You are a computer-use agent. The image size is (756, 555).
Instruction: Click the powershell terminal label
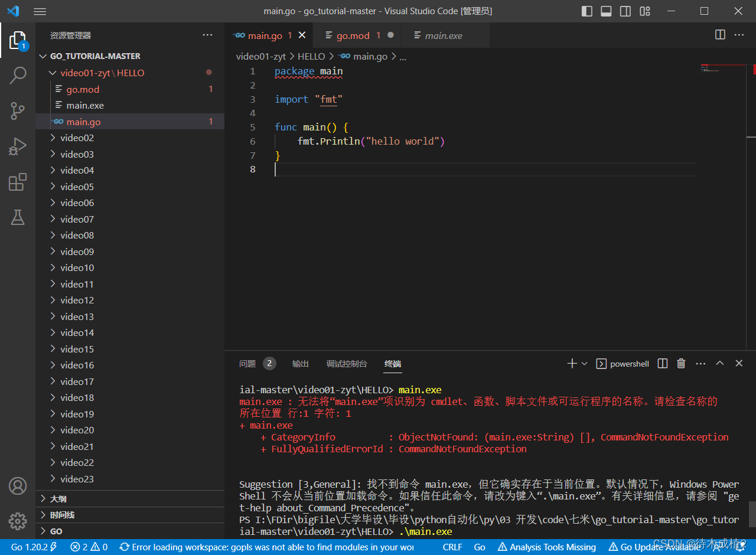pos(630,364)
